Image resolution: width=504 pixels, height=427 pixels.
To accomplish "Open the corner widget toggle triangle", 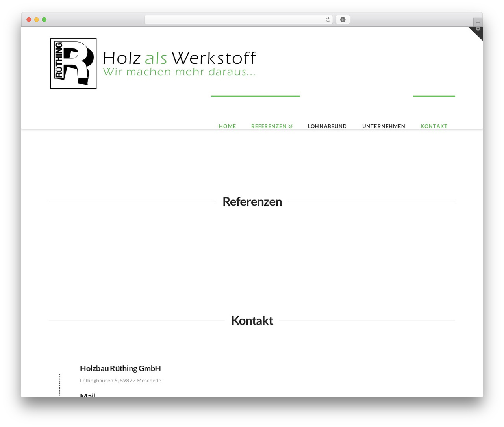I will [478, 31].
